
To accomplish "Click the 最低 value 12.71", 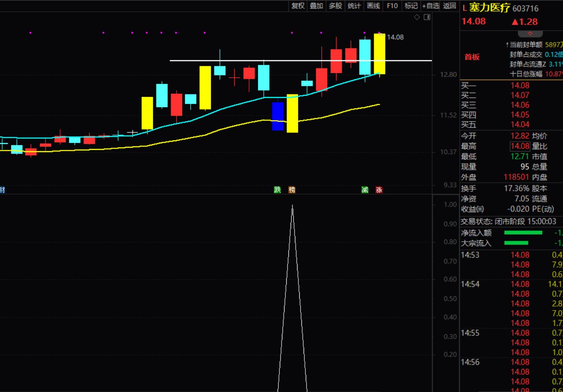I will (x=520, y=156).
